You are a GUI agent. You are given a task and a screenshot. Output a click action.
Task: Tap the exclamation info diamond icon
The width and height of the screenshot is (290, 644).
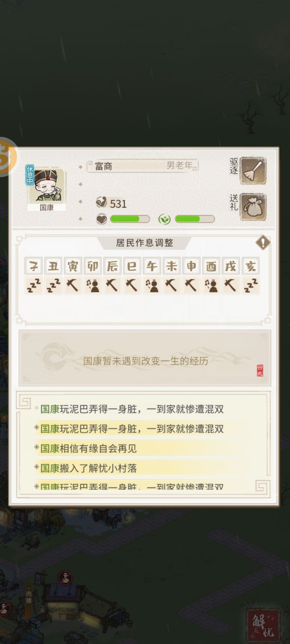click(x=263, y=243)
